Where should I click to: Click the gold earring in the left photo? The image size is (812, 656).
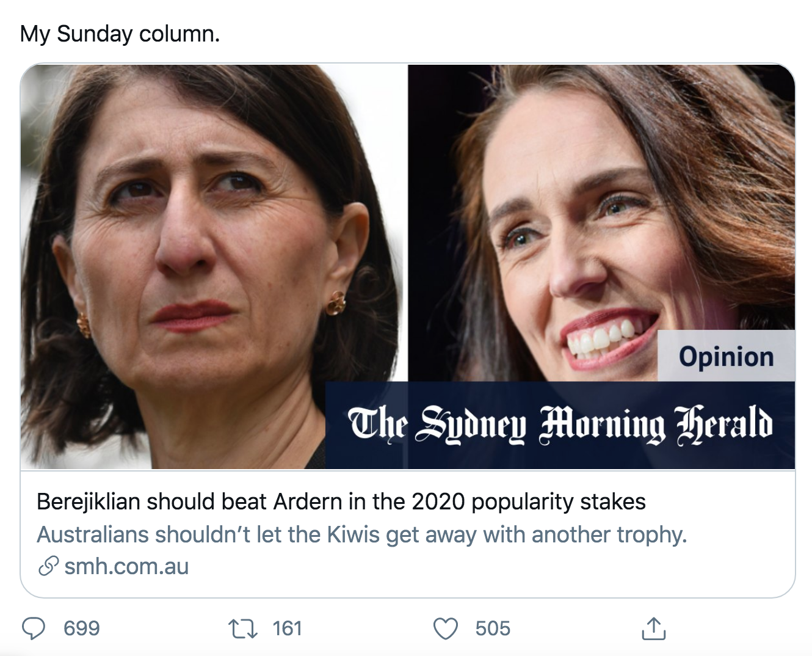tap(336, 303)
